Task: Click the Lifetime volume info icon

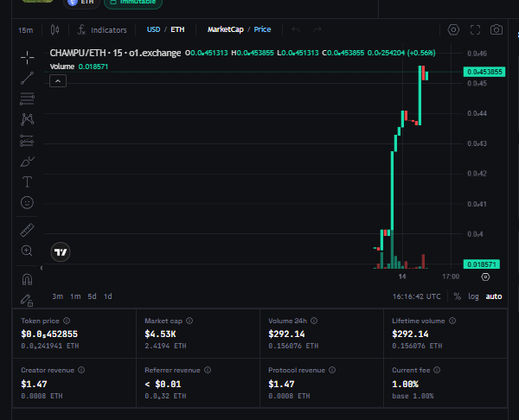Action: click(x=452, y=321)
